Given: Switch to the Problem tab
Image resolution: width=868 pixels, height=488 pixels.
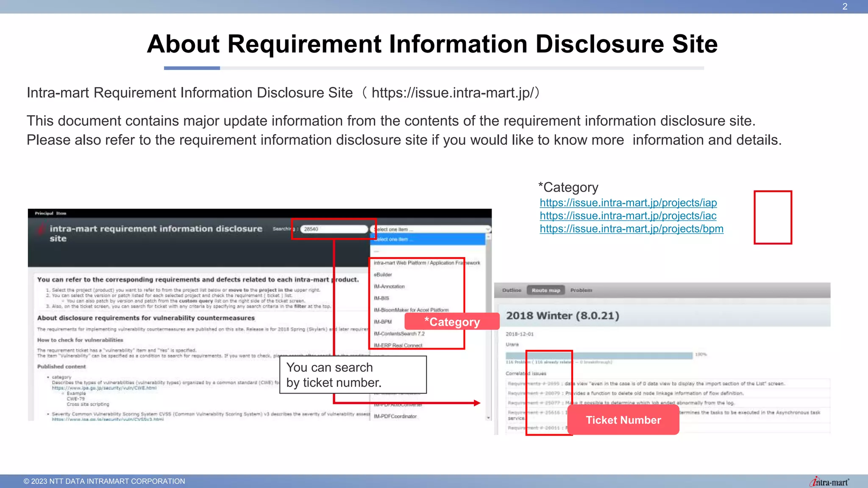Looking at the screenshot, I should tap(581, 291).
